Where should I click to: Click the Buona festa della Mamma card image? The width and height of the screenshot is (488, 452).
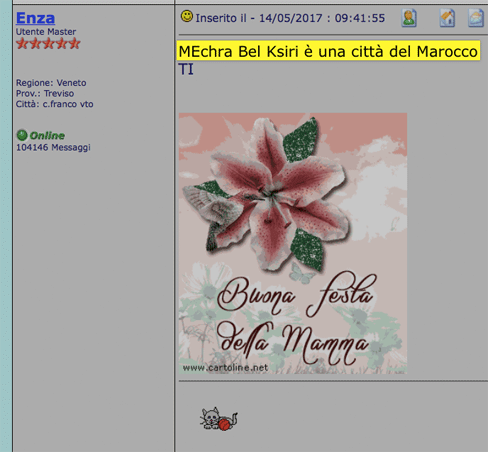293,243
